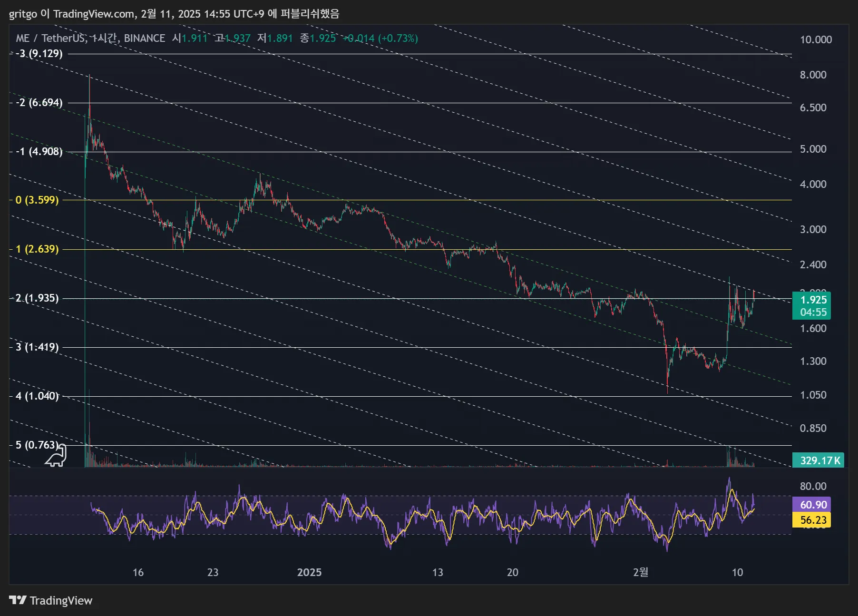
Task: Select the Fibonacci level label 4 (1.040)
Action: (37, 396)
